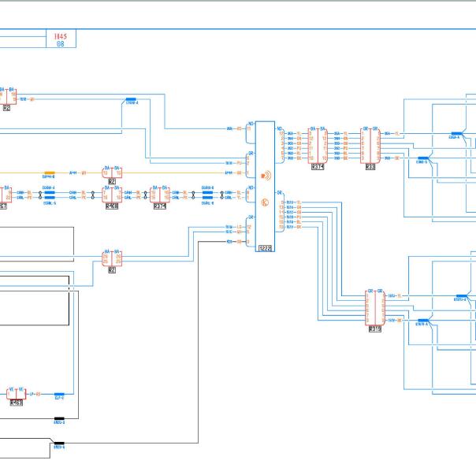Select R374 label beside connector R33

[x=318, y=167]
